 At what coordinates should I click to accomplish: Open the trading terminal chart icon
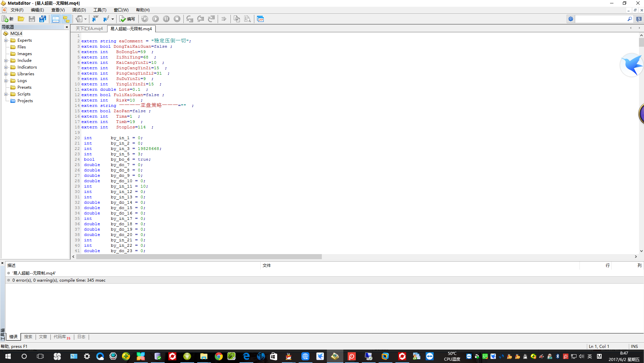(x=260, y=19)
